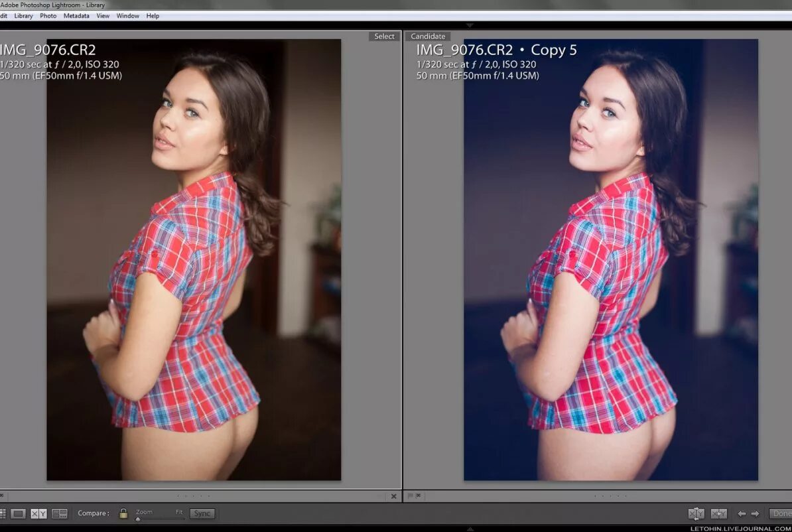792x532 pixels.
Task: Swap Select and Candidate photos
Action: pos(696,513)
